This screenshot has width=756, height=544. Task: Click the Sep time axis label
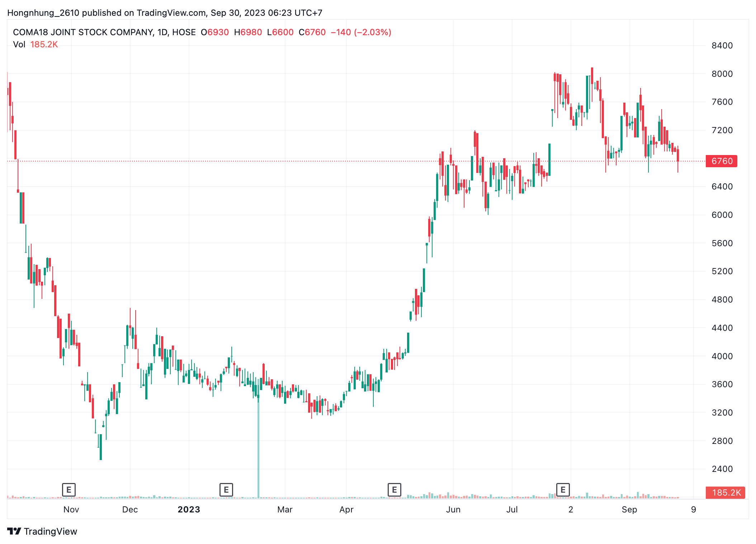629,510
